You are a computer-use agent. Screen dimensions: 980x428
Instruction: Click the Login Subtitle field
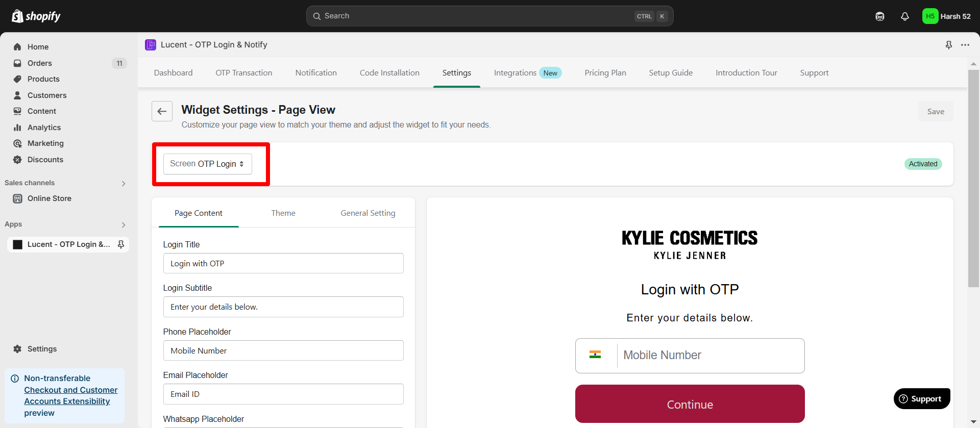(x=283, y=307)
